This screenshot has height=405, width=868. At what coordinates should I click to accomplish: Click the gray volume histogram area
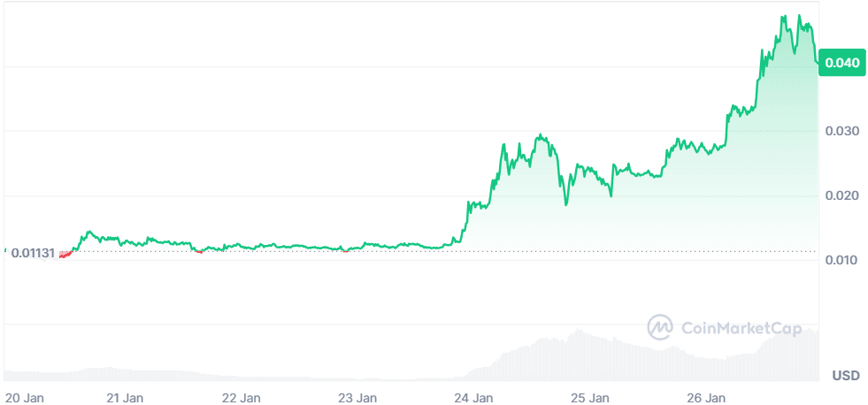point(575,358)
